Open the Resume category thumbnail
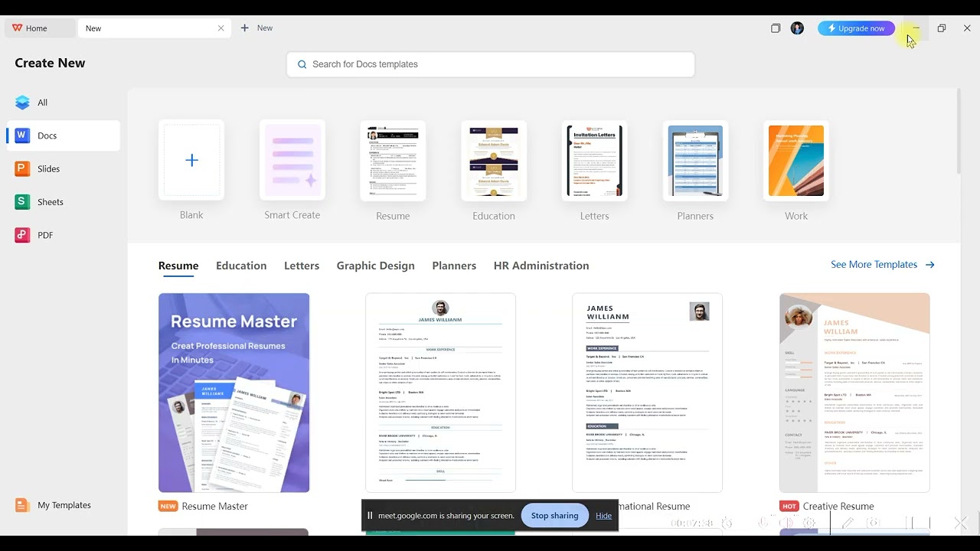980x551 pixels. click(x=393, y=161)
